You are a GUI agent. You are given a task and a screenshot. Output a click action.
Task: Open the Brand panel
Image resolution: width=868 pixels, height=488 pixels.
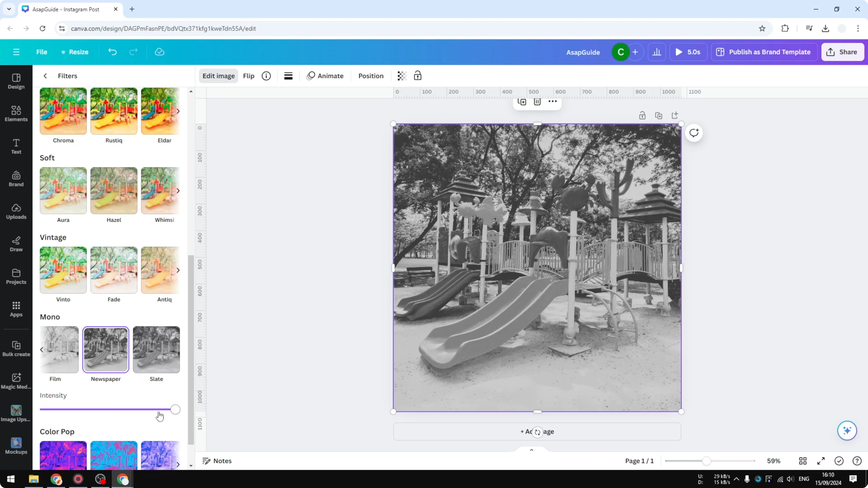[16, 179]
